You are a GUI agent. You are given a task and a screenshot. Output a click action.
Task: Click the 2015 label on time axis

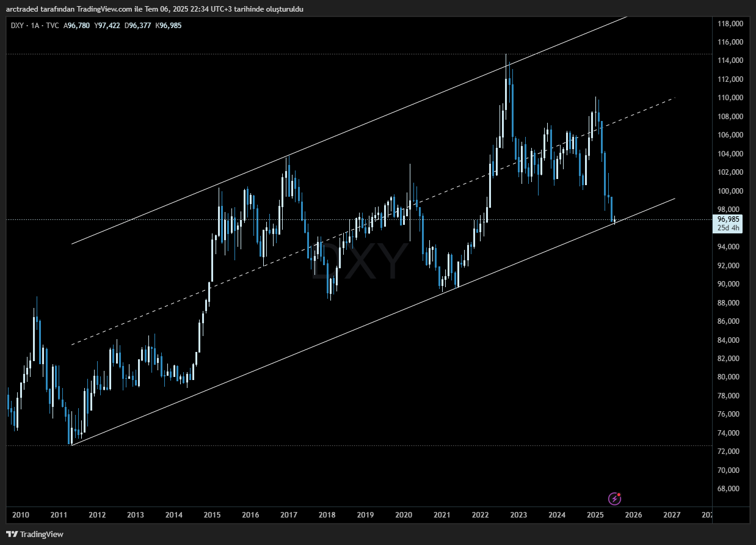212,515
